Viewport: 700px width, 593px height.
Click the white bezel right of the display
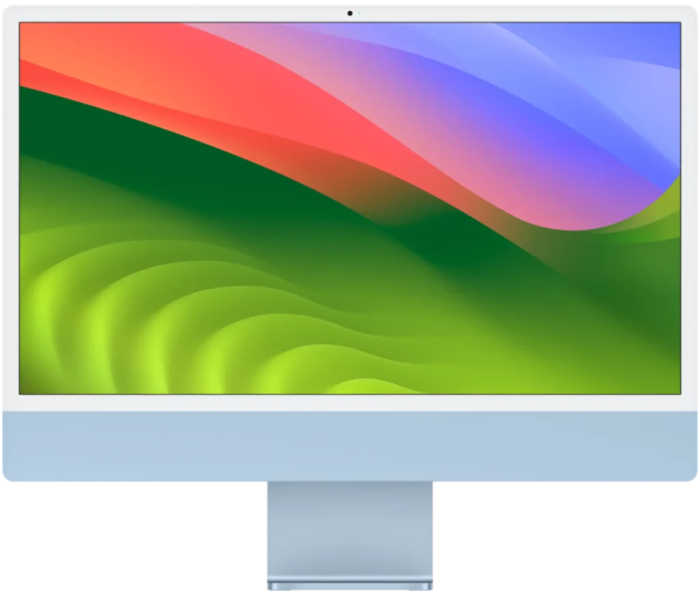(x=690, y=205)
